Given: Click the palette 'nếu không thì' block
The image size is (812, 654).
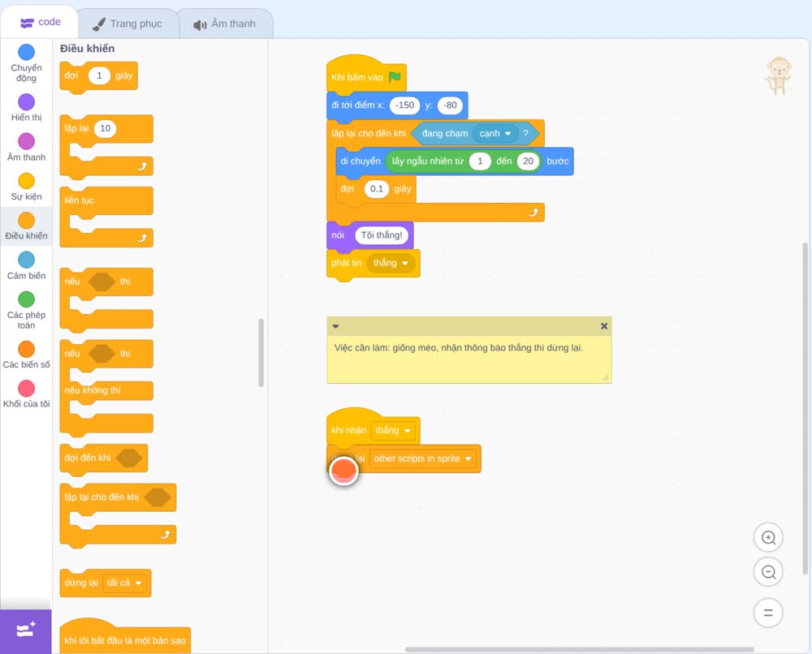Looking at the screenshot, I should pos(106,389).
